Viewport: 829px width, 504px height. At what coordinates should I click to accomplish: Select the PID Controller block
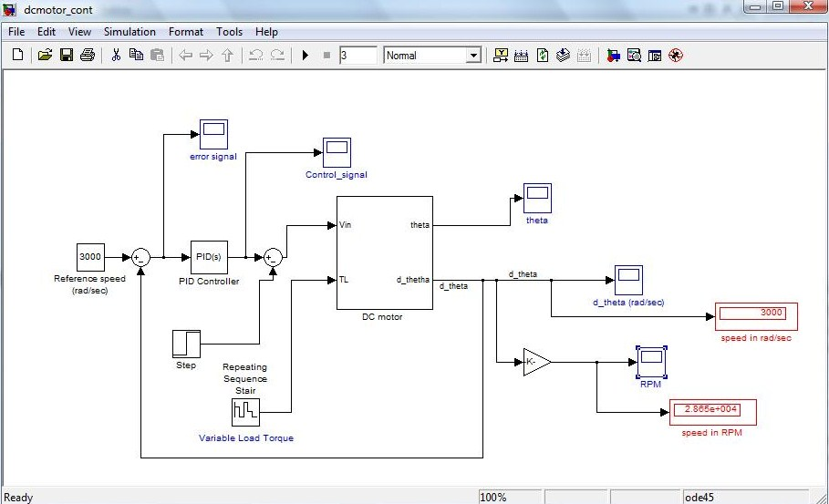click(x=209, y=257)
